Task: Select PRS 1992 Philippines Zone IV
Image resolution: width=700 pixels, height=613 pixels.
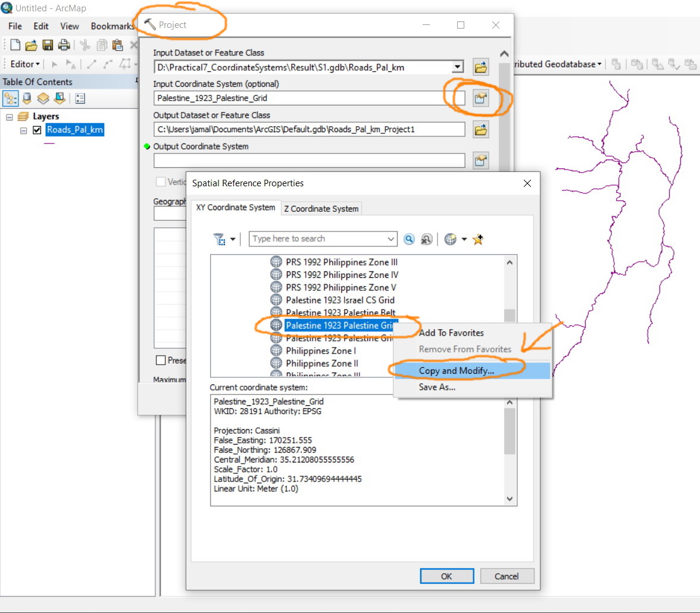Action: [x=342, y=275]
